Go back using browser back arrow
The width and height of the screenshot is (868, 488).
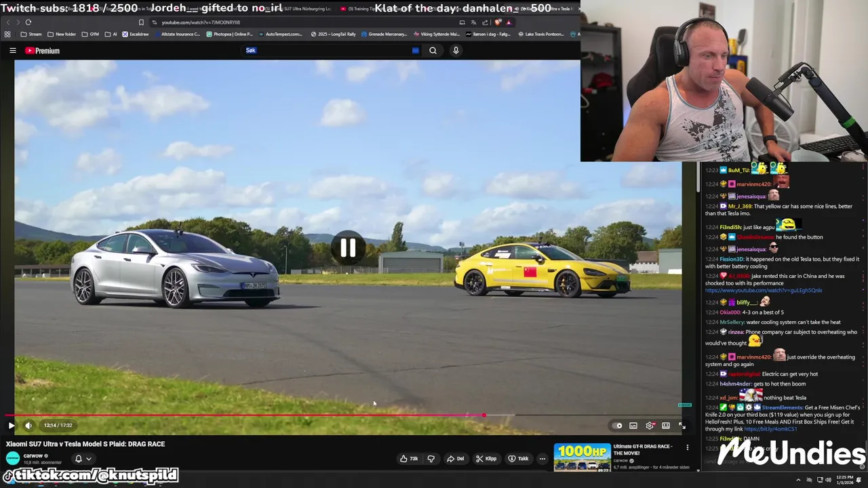[x=9, y=22]
